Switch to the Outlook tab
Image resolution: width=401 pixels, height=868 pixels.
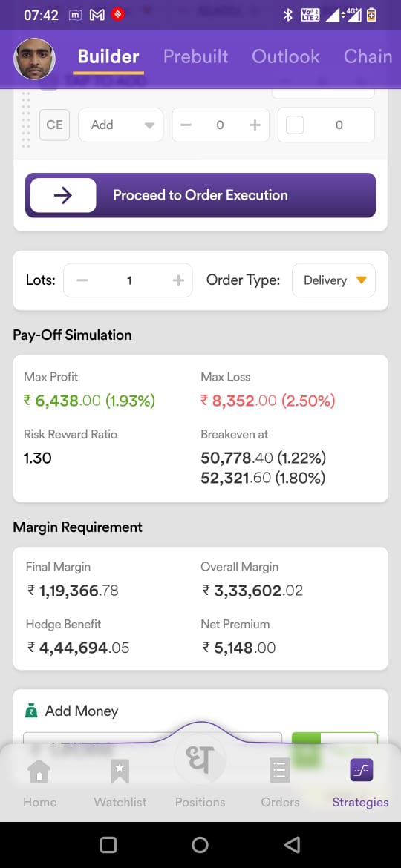(286, 56)
